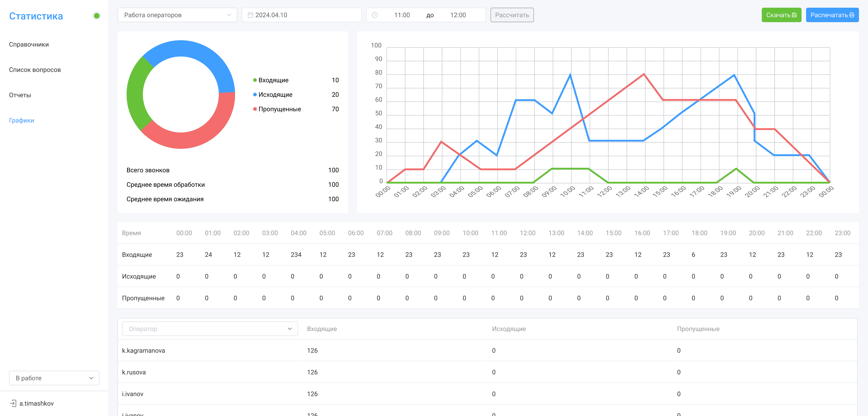Click the logout icon beside a.timashkov
The height and width of the screenshot is (416, 868).
(13, 403)
